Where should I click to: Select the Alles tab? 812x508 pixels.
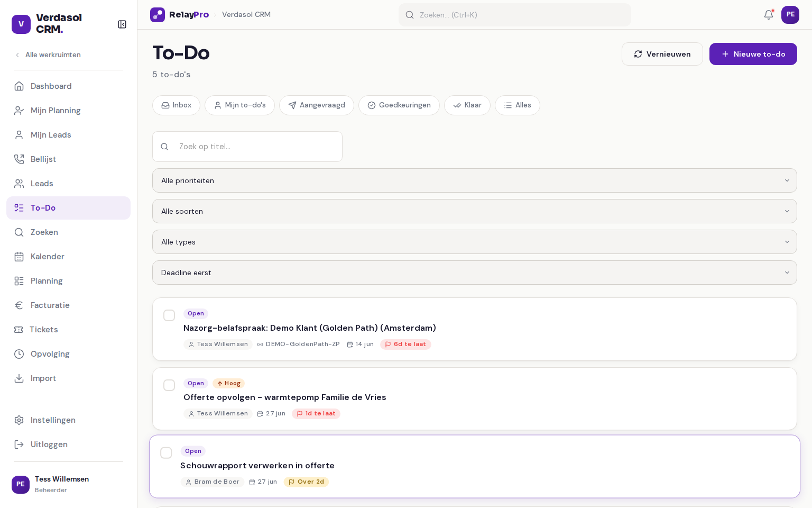pos(518,105)
